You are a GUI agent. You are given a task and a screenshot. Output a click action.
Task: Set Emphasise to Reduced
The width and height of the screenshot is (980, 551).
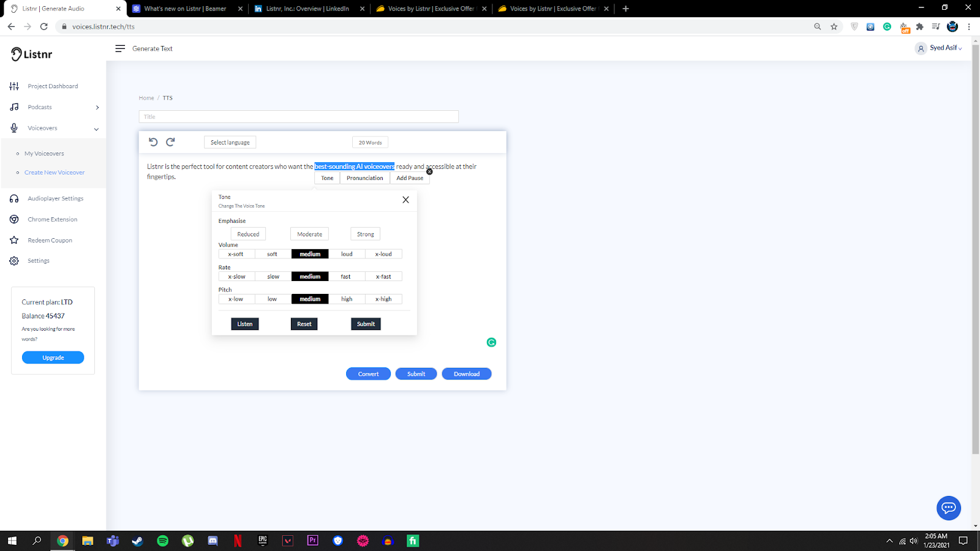click(248, 234)
